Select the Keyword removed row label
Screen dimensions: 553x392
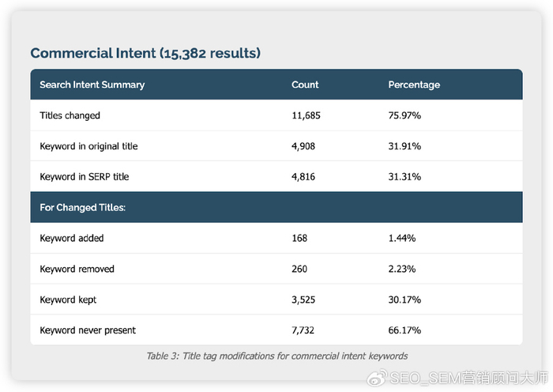point(77,269)
